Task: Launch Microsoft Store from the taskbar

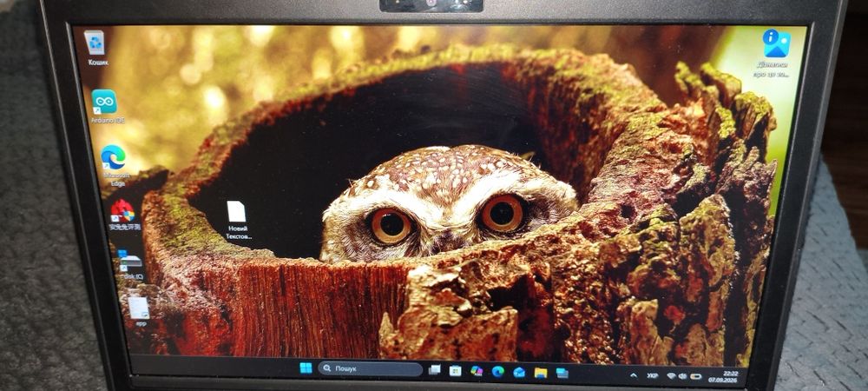Action: (x=455, y=370)
